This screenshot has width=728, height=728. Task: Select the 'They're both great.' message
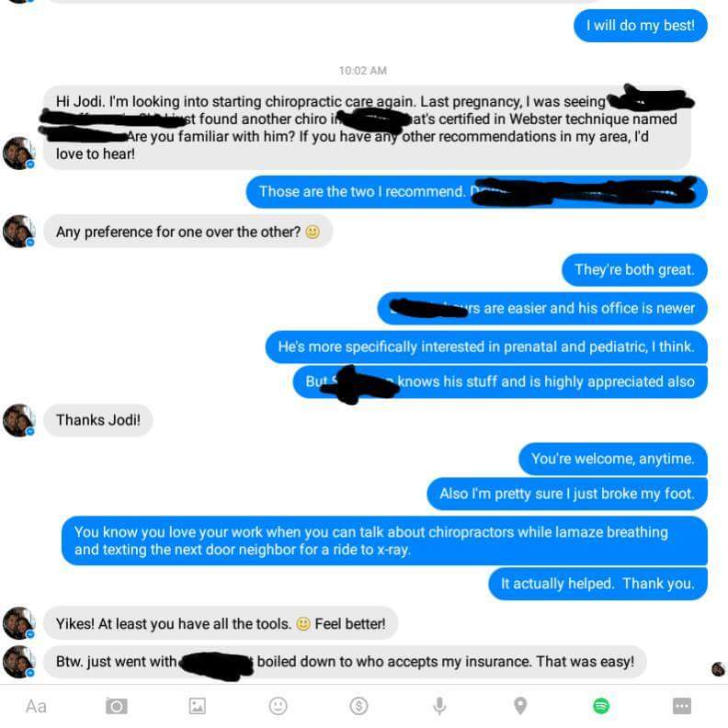click(x=634, y=269)
